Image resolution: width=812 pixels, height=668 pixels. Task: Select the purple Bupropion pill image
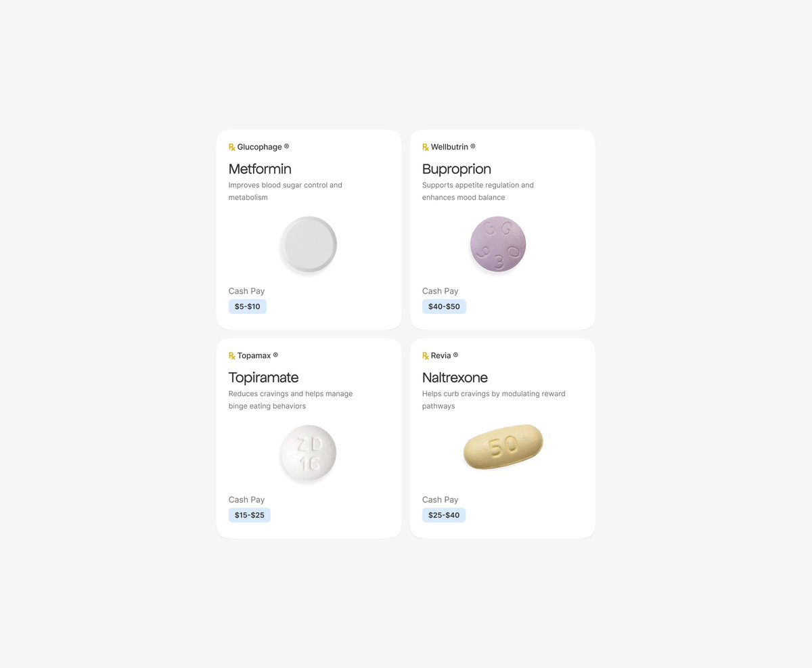click(498, 244)
